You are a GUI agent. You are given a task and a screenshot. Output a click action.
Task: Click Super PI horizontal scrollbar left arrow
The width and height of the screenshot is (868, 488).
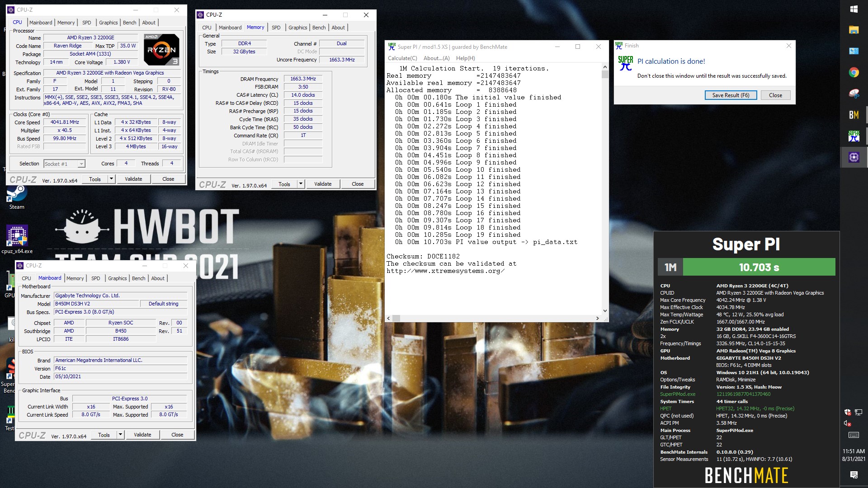[x=389, y=318]
